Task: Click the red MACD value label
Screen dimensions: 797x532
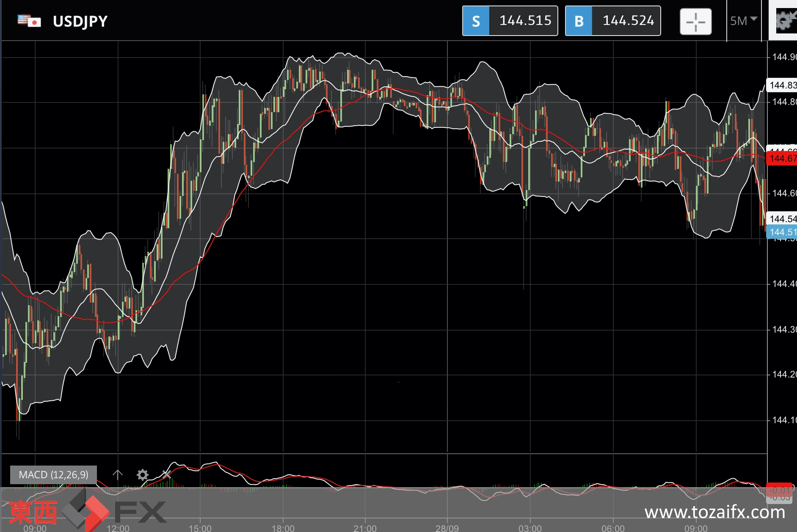Action: 780,490
